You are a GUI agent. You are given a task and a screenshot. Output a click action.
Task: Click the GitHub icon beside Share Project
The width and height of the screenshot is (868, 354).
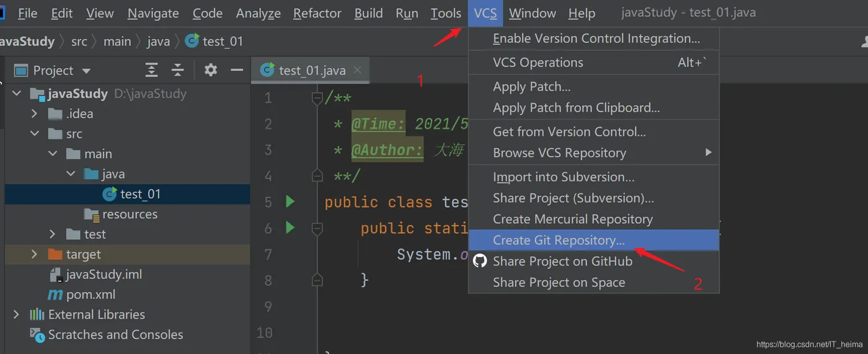[480, 261]
